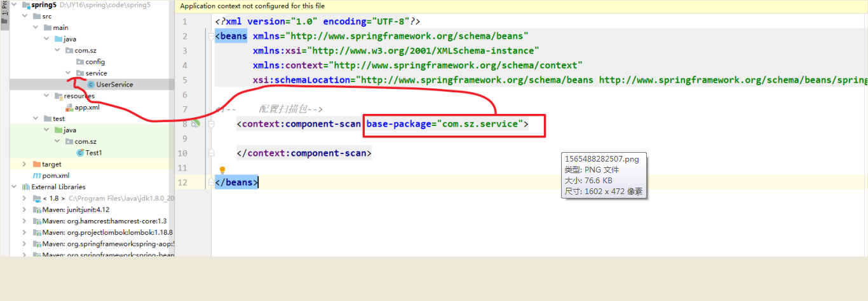Collapse the External Libraries node
Image resolution: width=868 pixels, height=301 pixels.
[x=14, y=187]
